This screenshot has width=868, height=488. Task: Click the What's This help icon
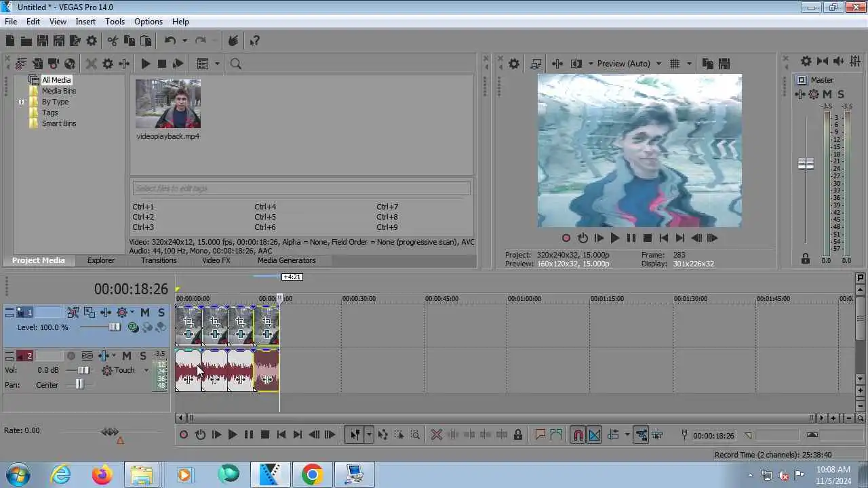(254, 41)
